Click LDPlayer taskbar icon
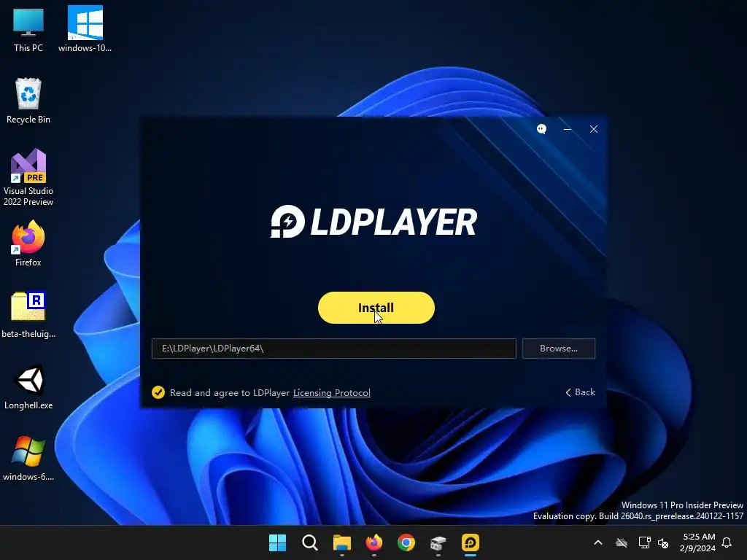 (471, 542)
